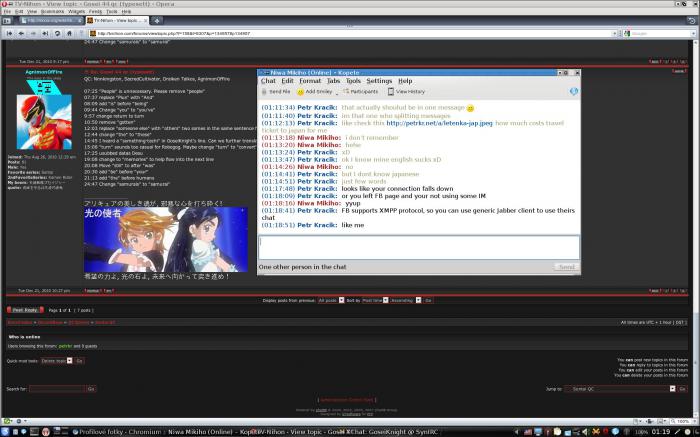Open Opera closed tabs trash icon
The image size is (700, 437).
(692, 21)
